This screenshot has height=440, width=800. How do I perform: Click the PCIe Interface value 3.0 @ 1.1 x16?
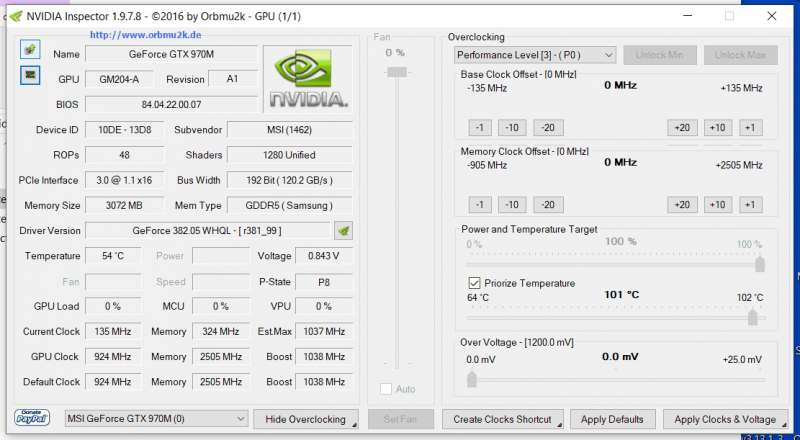[124, 180]
